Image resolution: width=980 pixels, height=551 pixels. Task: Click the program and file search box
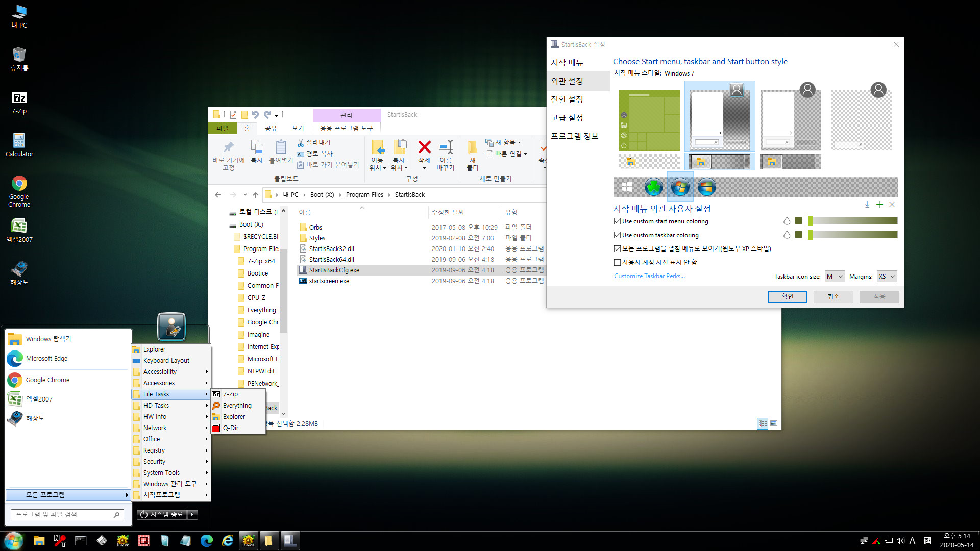[67, 515]
